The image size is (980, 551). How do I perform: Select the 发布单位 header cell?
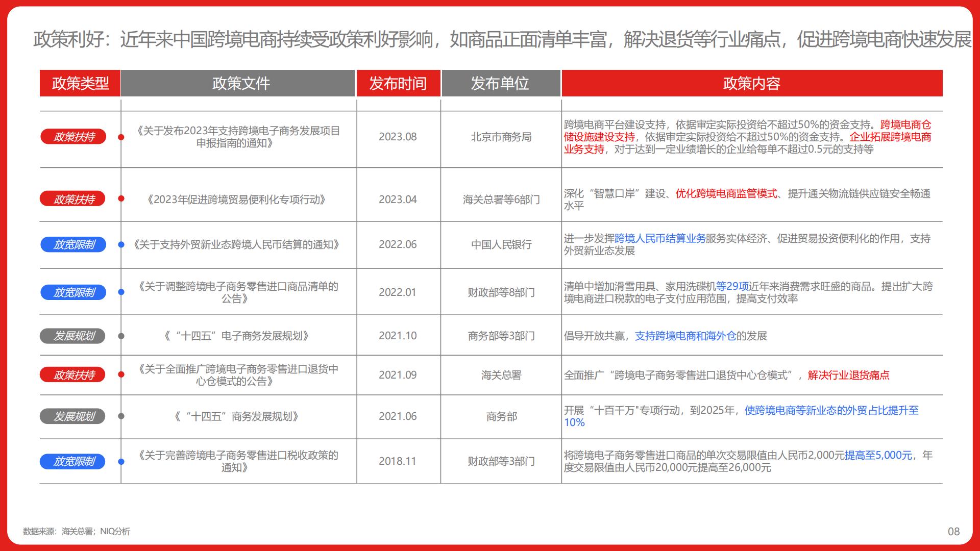click(501, 83)
